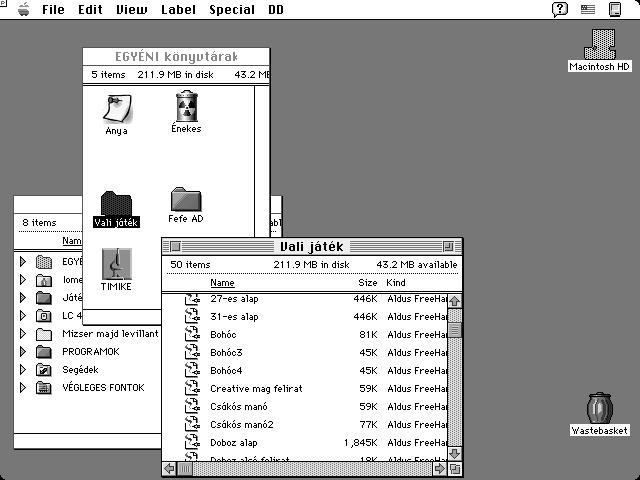Click the Vali játék vertical scroll thumb

point(455,330)
